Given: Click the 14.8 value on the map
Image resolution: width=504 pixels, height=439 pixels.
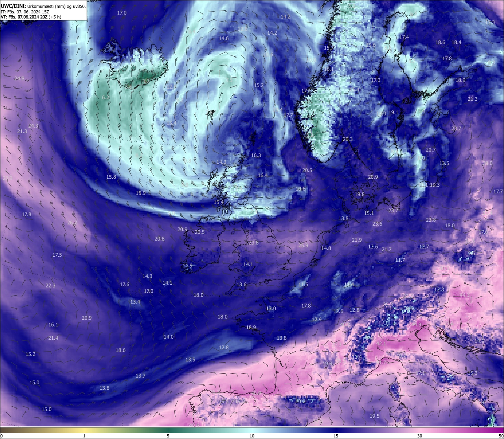Looking at the screenshot, I should 326,248.
